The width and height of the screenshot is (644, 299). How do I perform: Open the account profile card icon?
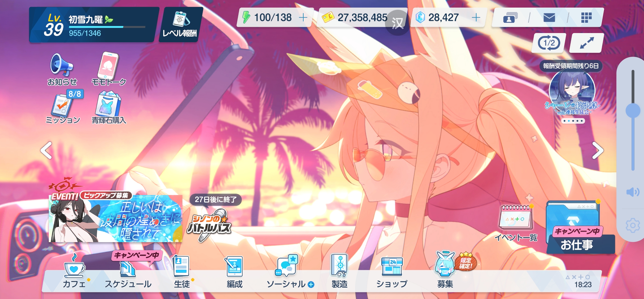pos(510,18)
